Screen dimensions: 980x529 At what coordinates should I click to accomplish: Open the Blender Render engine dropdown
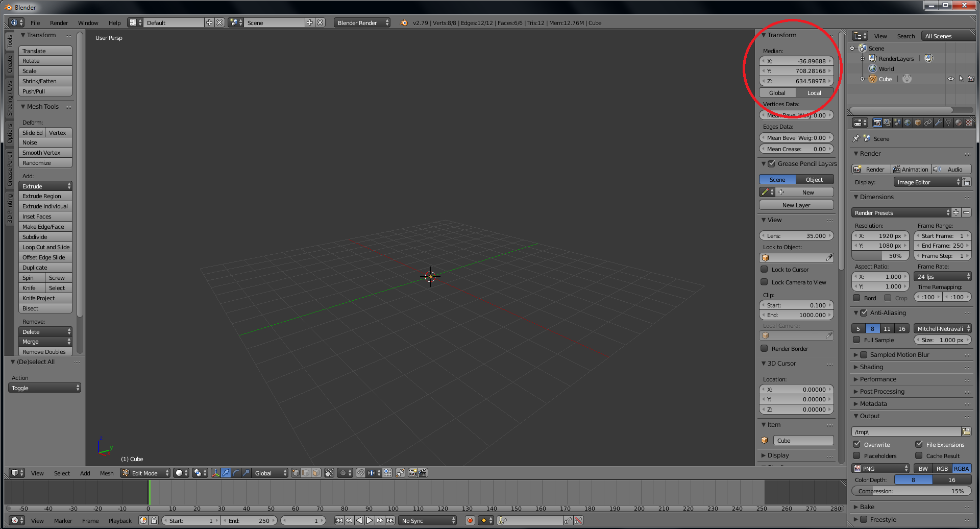362,22
